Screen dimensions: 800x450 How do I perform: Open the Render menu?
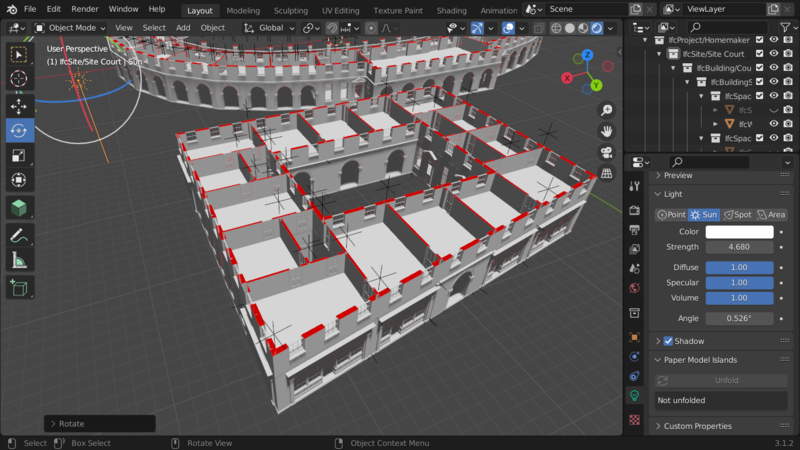[85, 9]
